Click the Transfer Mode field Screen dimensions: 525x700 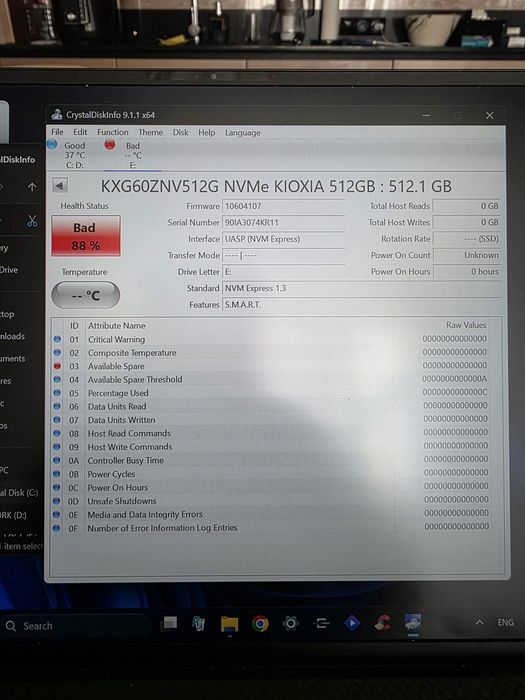[x=283, y=255]
